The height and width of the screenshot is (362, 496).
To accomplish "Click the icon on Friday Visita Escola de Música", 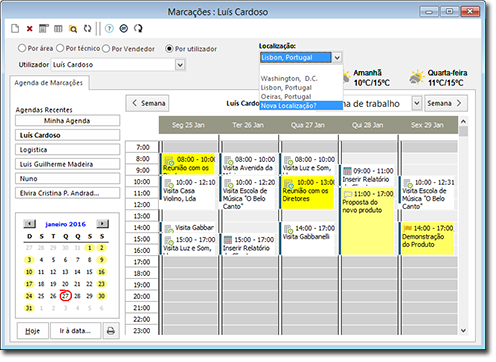I will coord(408,183).
